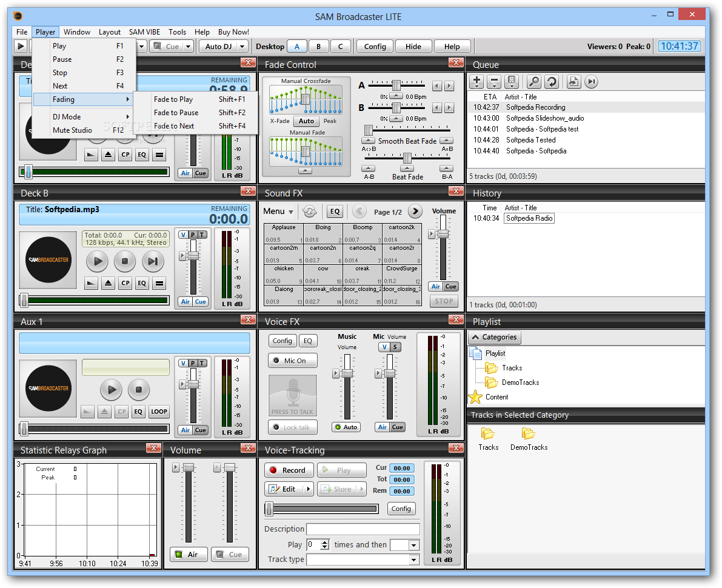Open the Tools menu
The width and height of the screenshot is (722, 588).
[177, 32]
